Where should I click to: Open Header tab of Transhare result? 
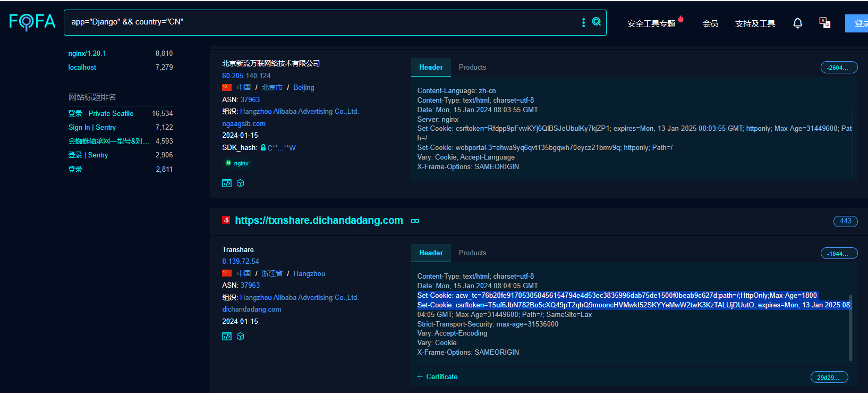pyautogui.click(x=431, y=253)
